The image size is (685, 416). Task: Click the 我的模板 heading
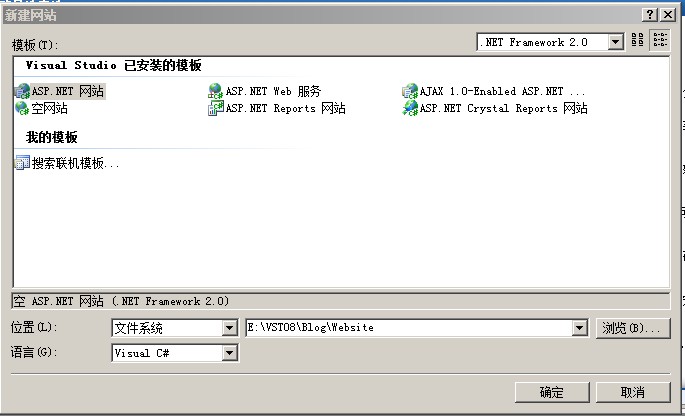[x=52, y=138]
